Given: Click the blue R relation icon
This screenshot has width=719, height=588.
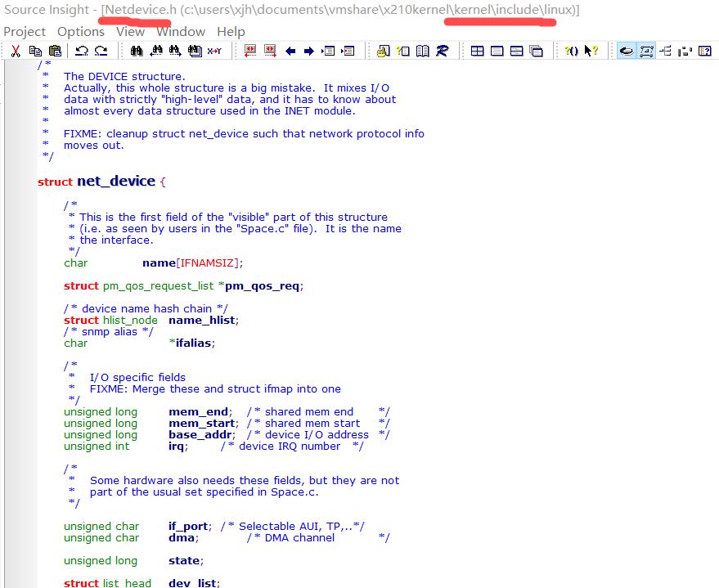Looking at the screenshot, I should point(442,51).
